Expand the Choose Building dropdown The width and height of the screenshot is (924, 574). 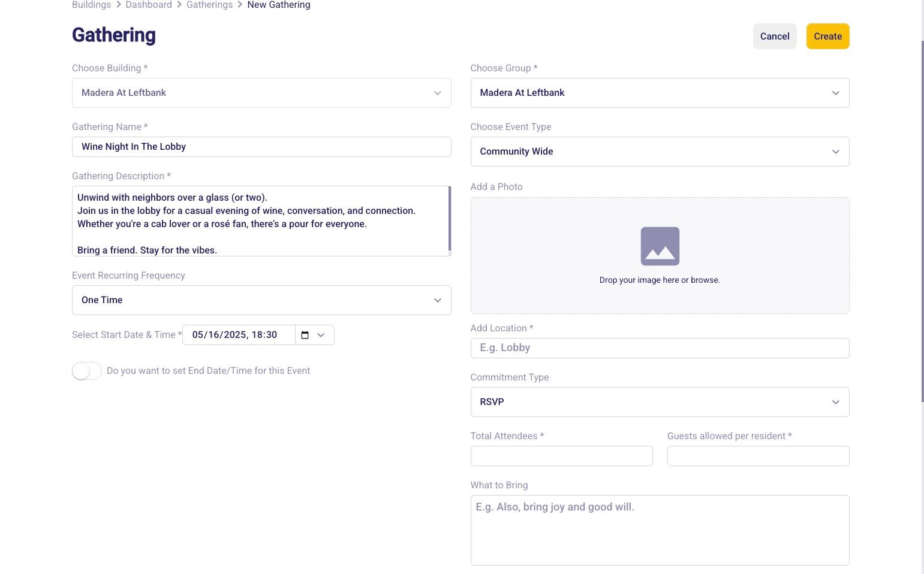coord(261,93)
